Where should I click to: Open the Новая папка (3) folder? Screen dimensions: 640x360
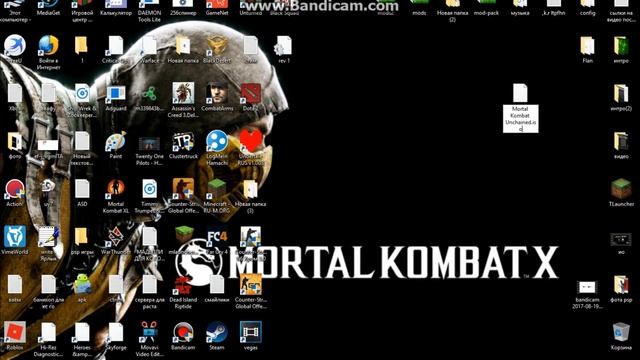251,189
